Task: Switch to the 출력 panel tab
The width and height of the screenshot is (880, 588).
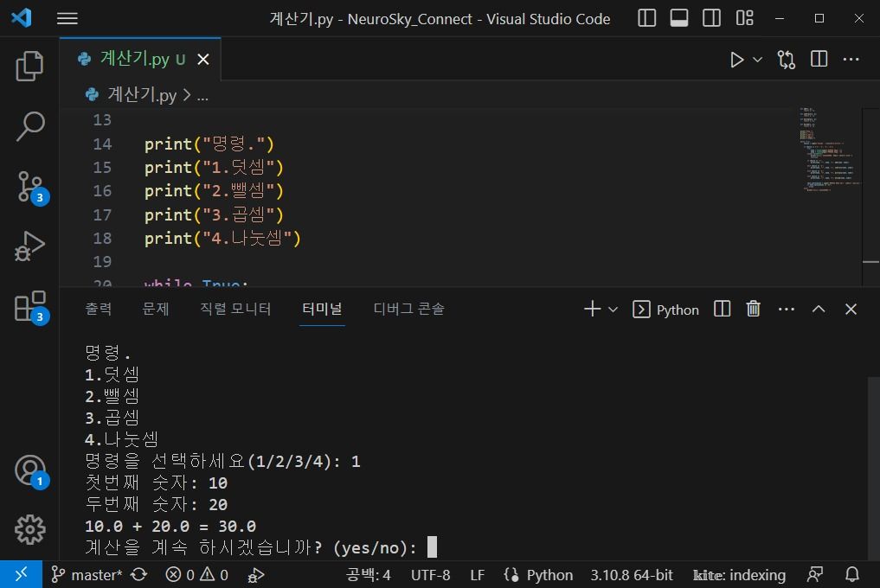Action: [x=99, y=309]
